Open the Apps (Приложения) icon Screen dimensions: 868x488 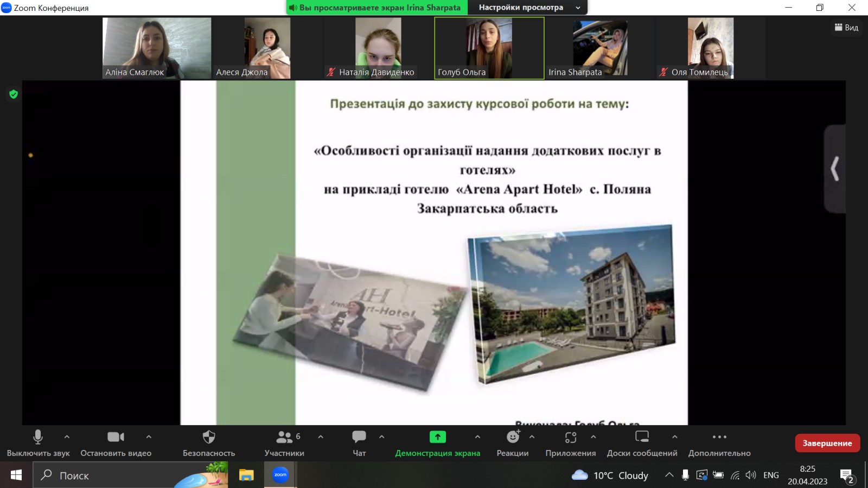570,438
